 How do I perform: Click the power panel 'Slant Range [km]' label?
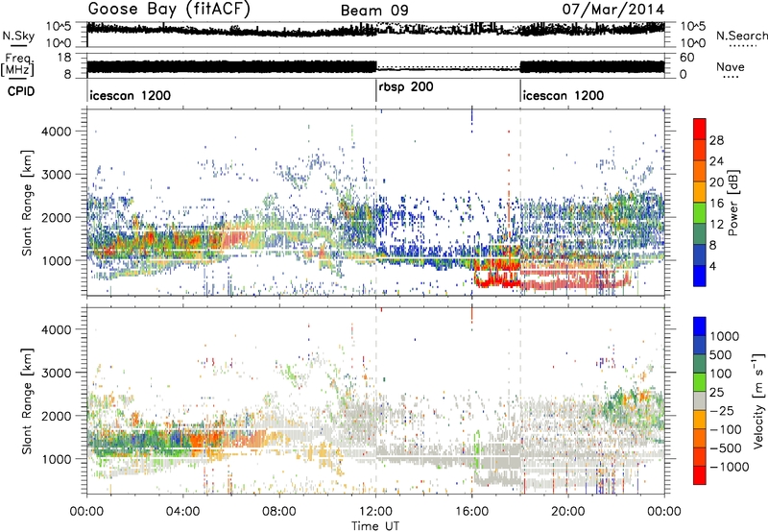click(x=27, y=203)
